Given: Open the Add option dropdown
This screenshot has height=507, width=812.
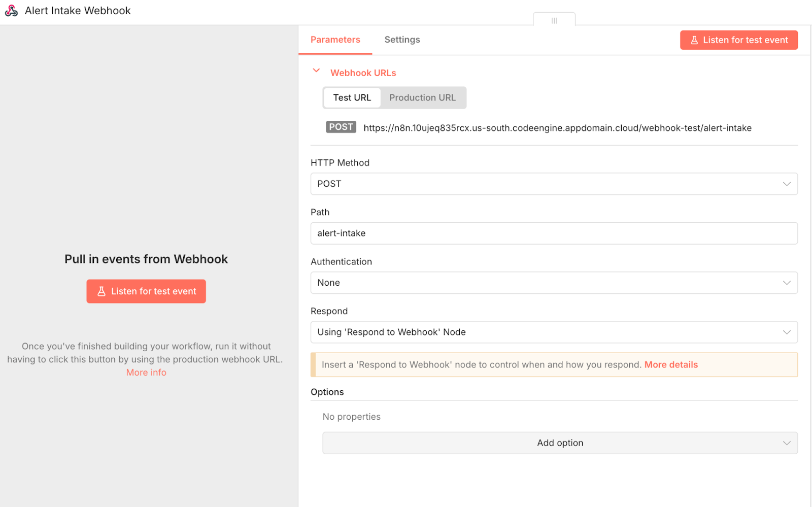Looking at the screenshot, I should [560, 443].
